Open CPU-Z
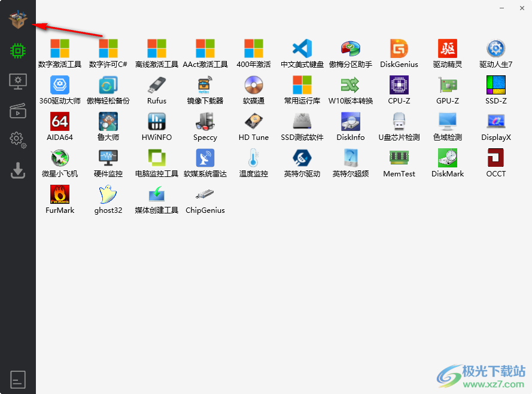The width and height of the screenshot is (532, 394). pos(399,90)
